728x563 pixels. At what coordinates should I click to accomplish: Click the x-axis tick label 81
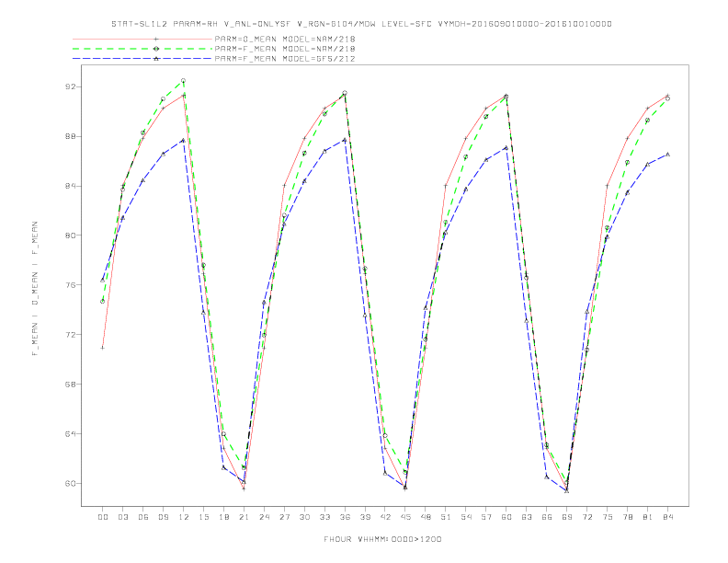pos(648,517)
